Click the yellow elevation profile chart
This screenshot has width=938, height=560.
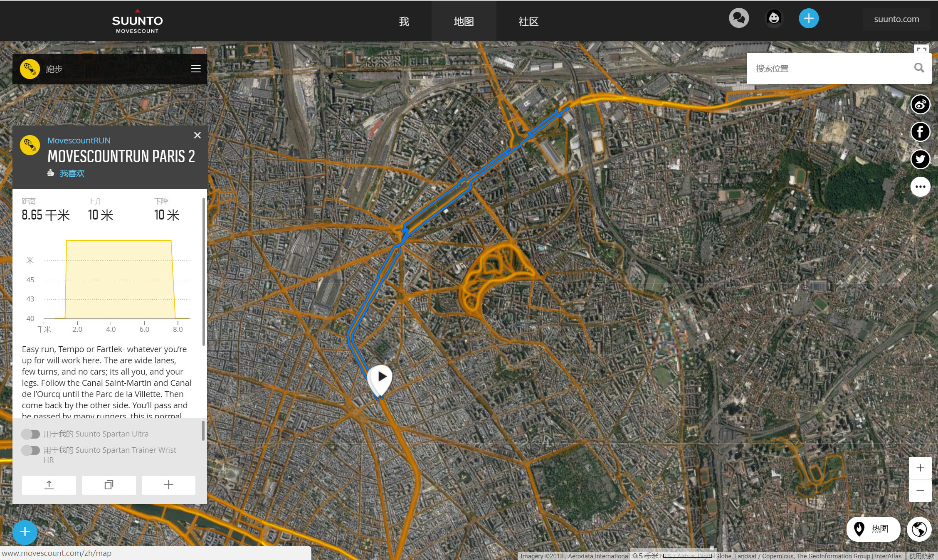tap(118, 279)
